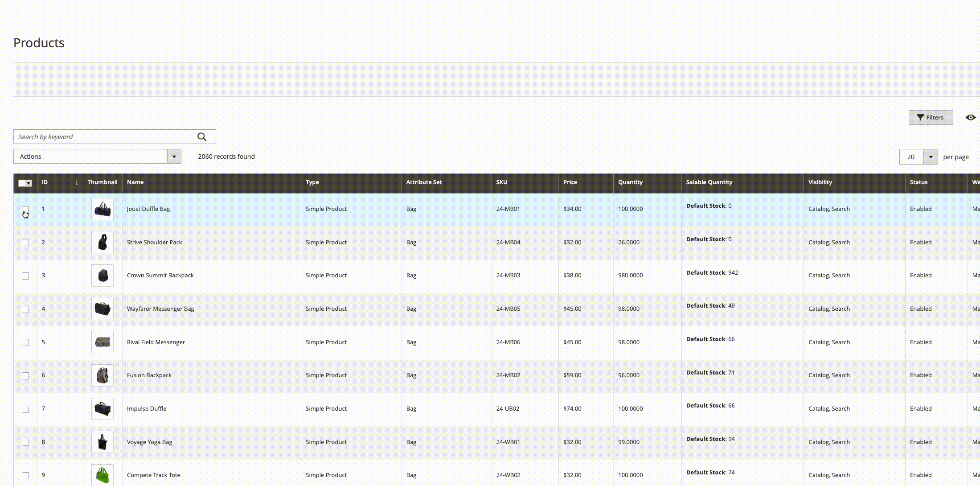Screen dimensions: 980x486
Task: Click the Strive Shoulder Pack thumbnail image
Action: (103, 242)
